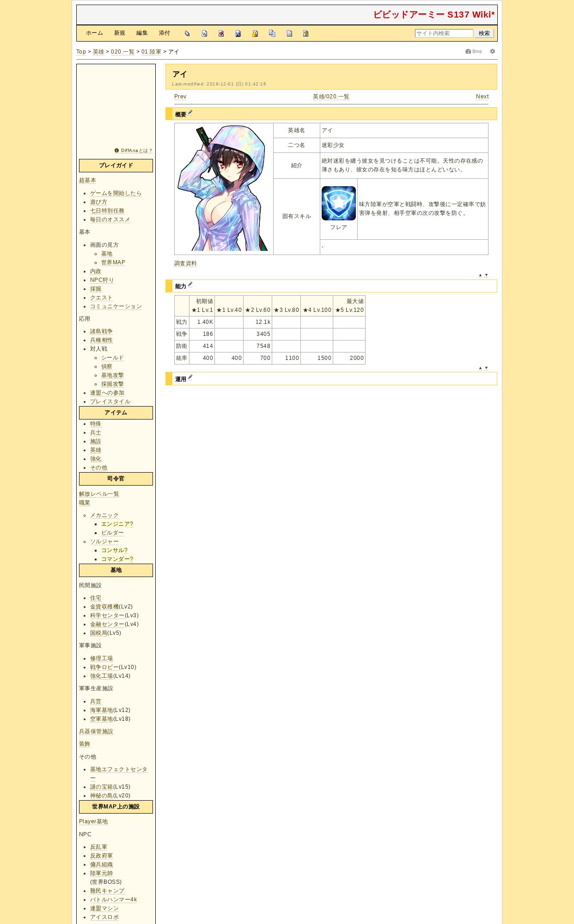574x924 pixels.
Task: Open コミュニケーション sidebar link
Action: pos(116,306)
